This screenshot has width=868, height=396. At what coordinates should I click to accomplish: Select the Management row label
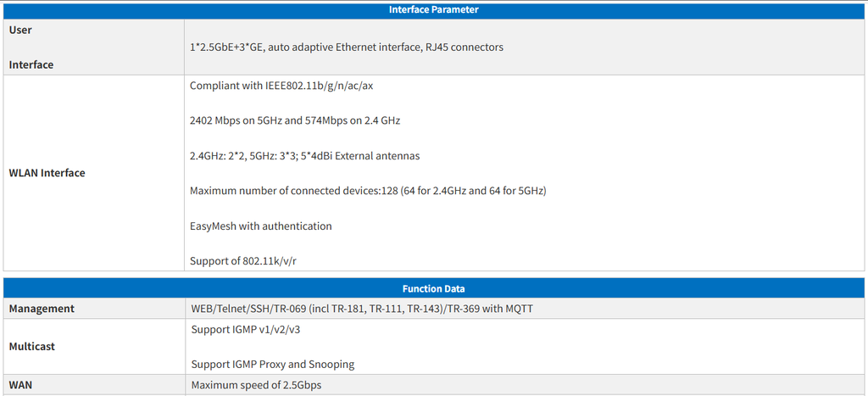(42, 309)
